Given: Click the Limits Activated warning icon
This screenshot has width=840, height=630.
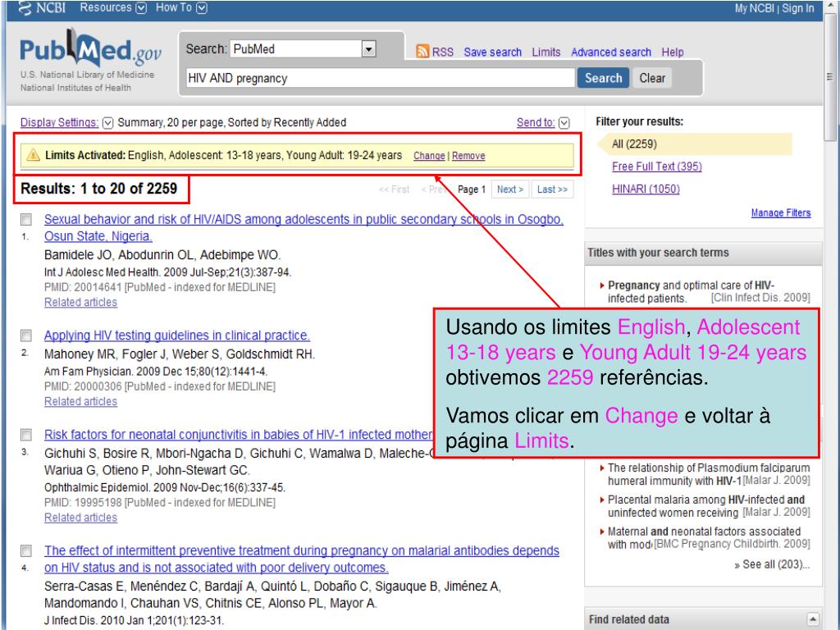Looking at the screenshot, I should [33, 155].
